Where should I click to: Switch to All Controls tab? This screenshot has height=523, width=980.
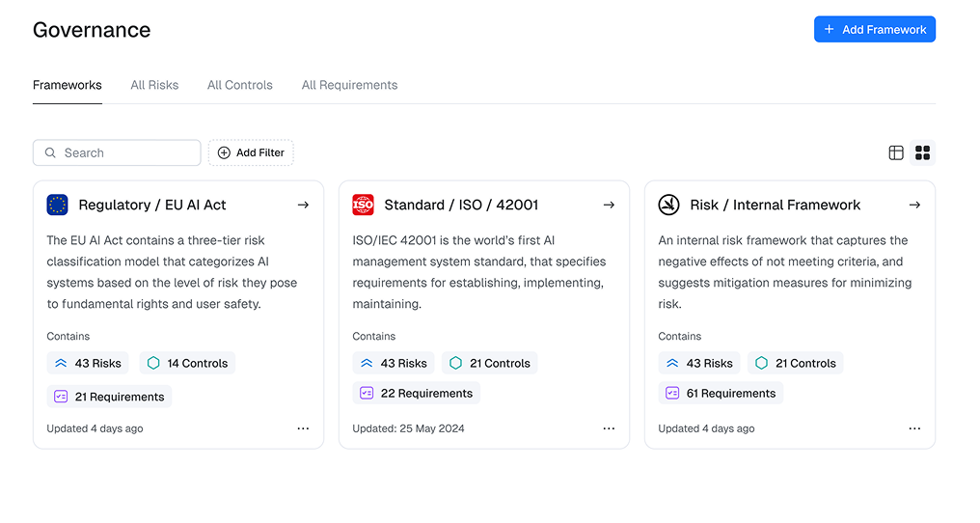tap(240, 85)
